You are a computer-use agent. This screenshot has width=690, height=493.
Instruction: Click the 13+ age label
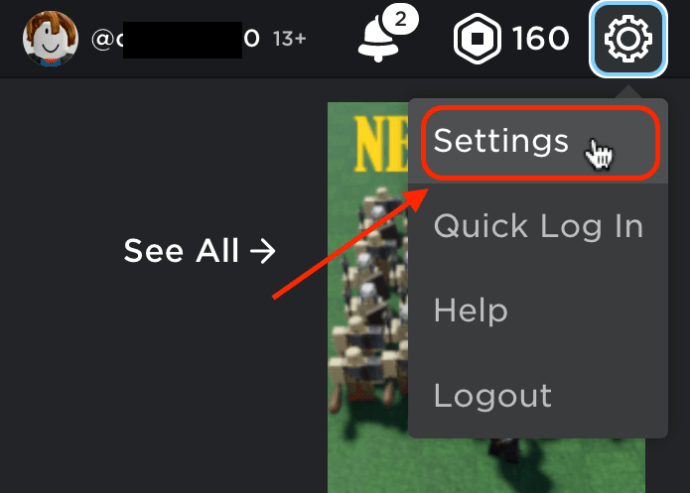click(x=289, y=39)
